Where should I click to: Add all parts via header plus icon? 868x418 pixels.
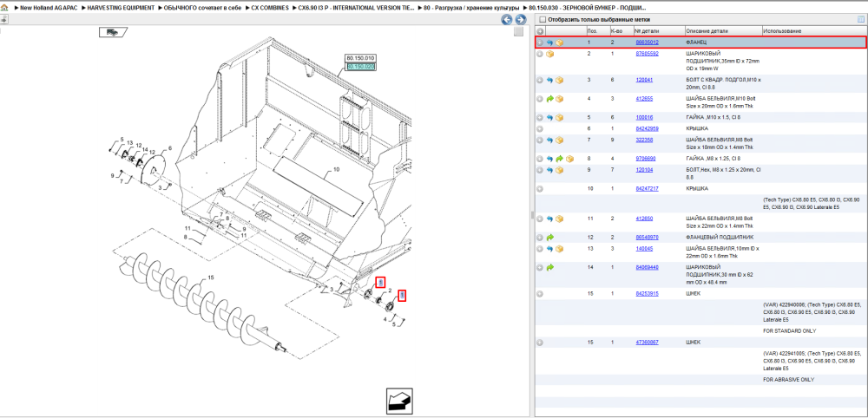(x=540, y=31)
